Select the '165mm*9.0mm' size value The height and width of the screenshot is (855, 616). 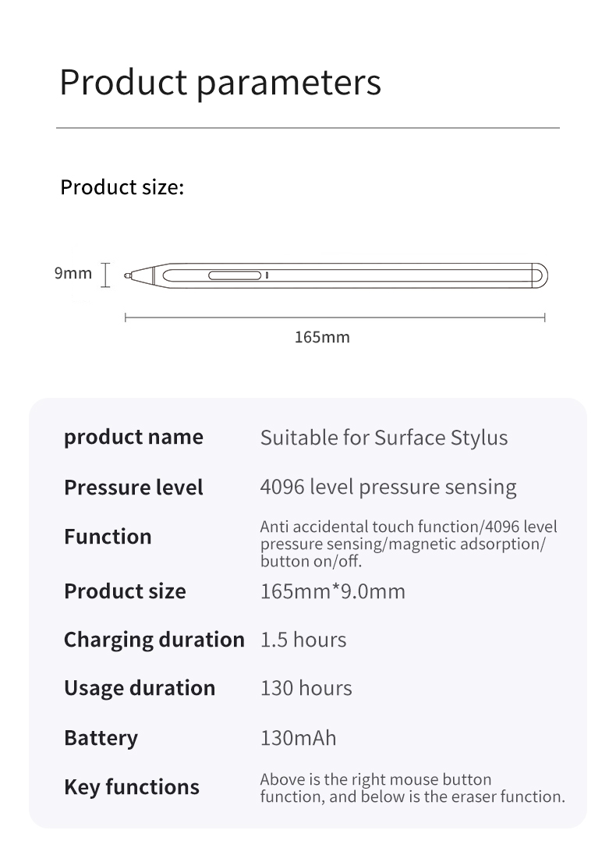pos(332,591)
